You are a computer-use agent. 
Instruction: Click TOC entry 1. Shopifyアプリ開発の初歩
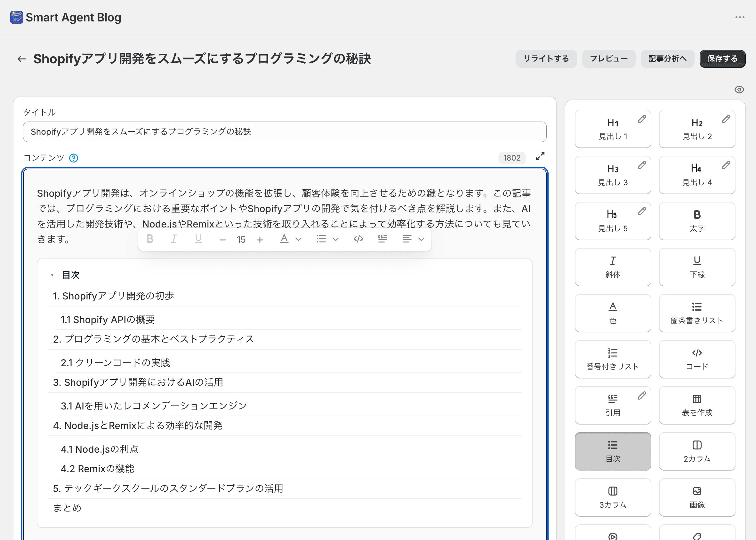(113, 296)
